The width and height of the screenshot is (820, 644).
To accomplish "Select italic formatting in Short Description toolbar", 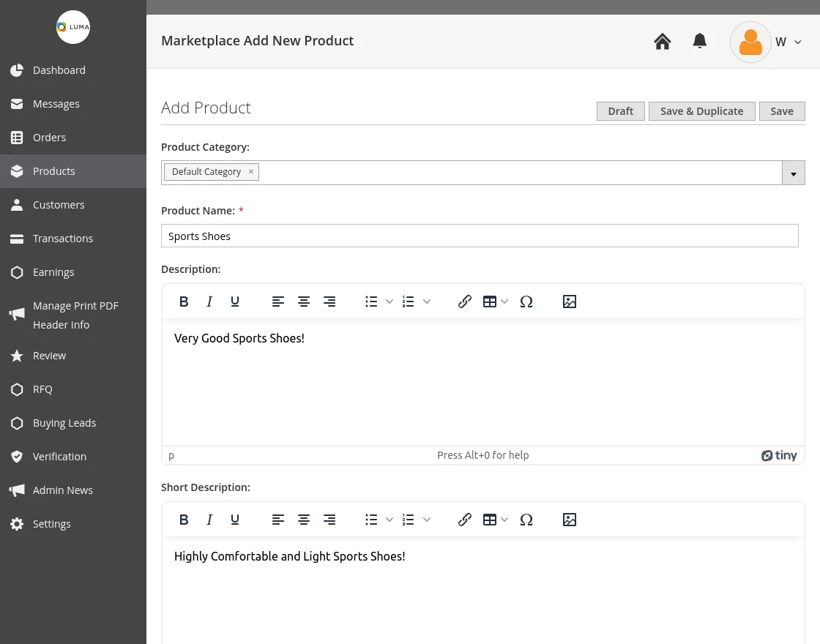I will click(209, 520).
